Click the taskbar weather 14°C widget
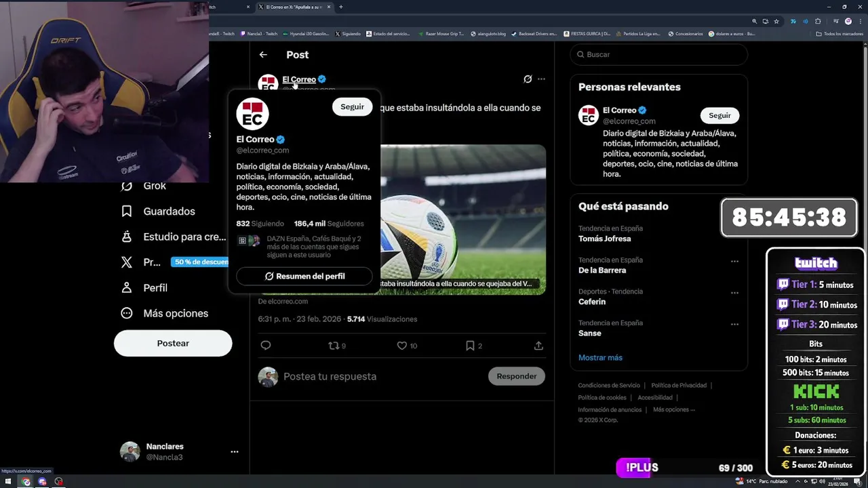This screenshot has width=868, height=488. pyautogui.click(x=762, y=482)
